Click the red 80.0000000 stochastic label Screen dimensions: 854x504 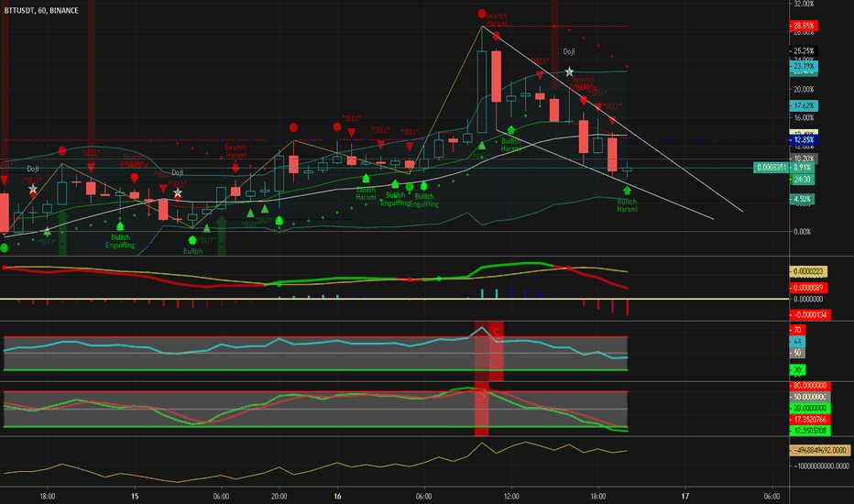pyautogui.click(x=810, y=385)
